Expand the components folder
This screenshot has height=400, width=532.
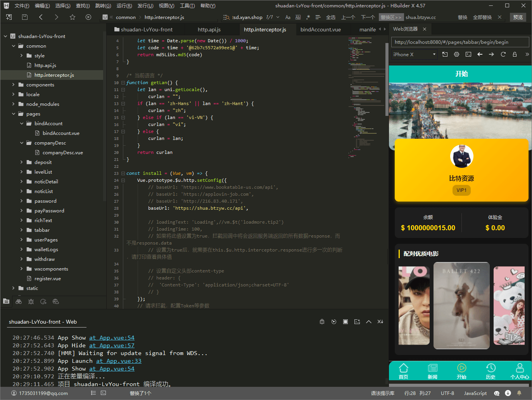tap(13, 84)
